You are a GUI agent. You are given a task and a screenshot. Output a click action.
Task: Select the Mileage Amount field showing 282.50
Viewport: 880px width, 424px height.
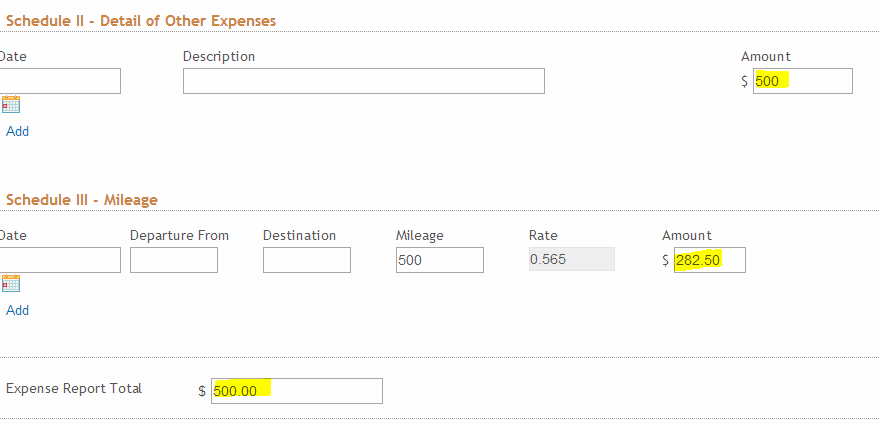709,260
